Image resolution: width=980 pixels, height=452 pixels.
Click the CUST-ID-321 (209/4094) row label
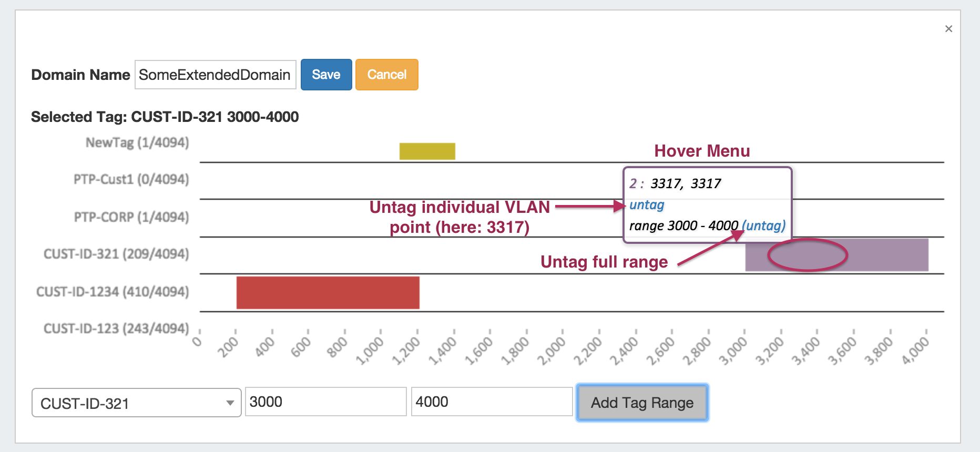point(116,254)
